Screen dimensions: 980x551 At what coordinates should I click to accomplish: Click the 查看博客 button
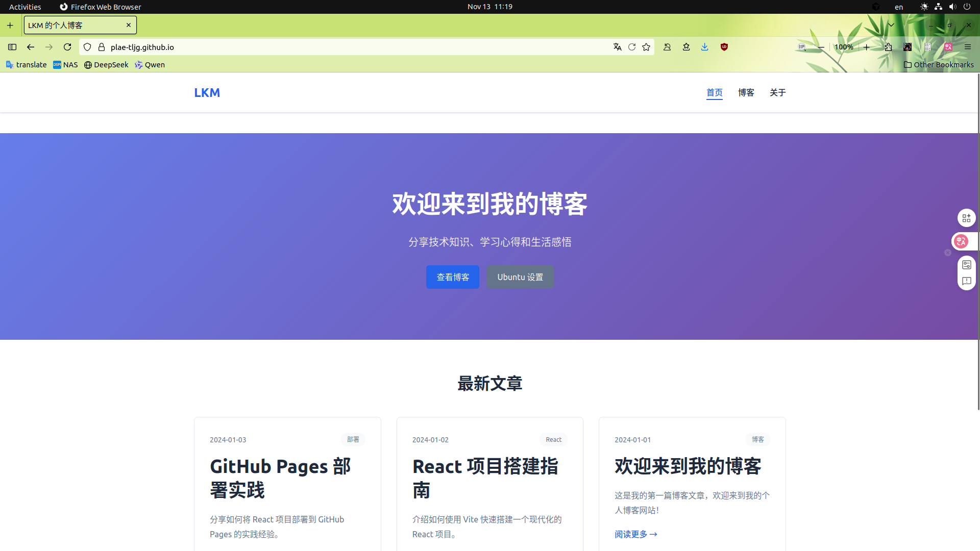(452, 277)
